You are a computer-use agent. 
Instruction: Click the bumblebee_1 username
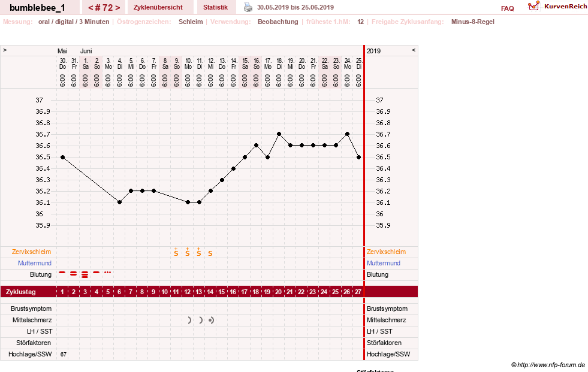click(37, 8)
